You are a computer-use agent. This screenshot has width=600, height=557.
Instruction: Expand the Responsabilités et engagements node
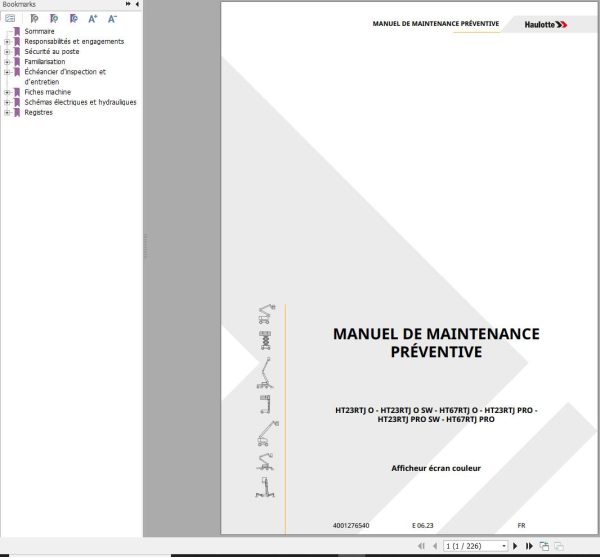[x=7, y=42]
